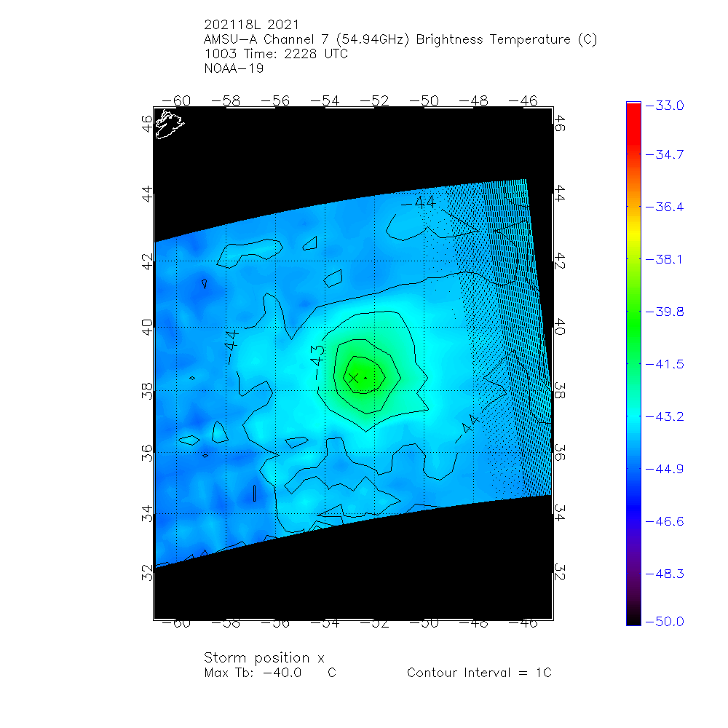Click the '-43' contour label near the storm

pyautogui.click(x=317, y=362)
